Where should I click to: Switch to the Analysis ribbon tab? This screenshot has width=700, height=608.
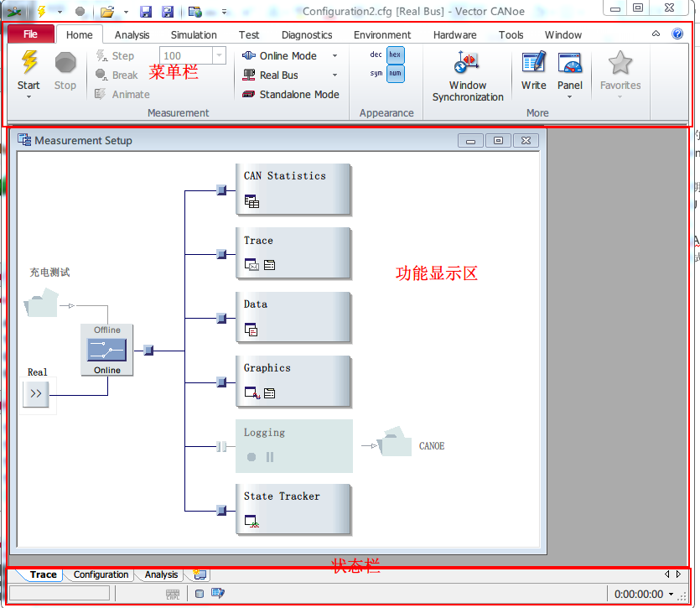[x=132, y=35]
